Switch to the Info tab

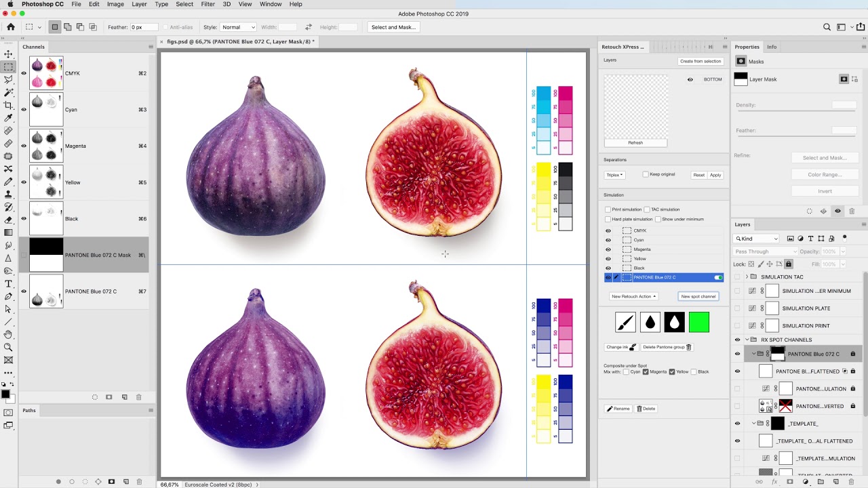[x=772, y=47]
